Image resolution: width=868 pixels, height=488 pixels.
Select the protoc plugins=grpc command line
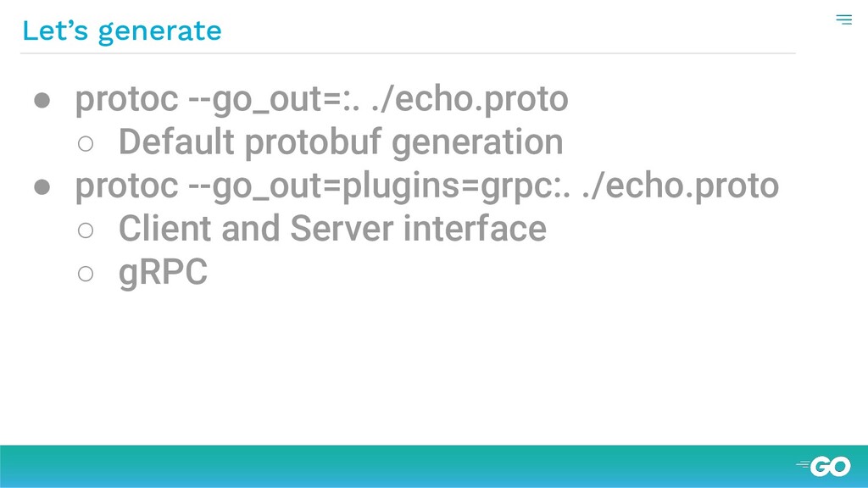tap(427, 186)
